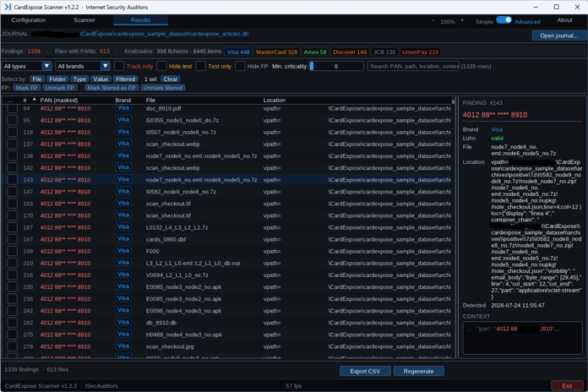Viewport: 588px width, 392px height.
Task: Filter by the JCB 130 badge
Action: point(384,52)
